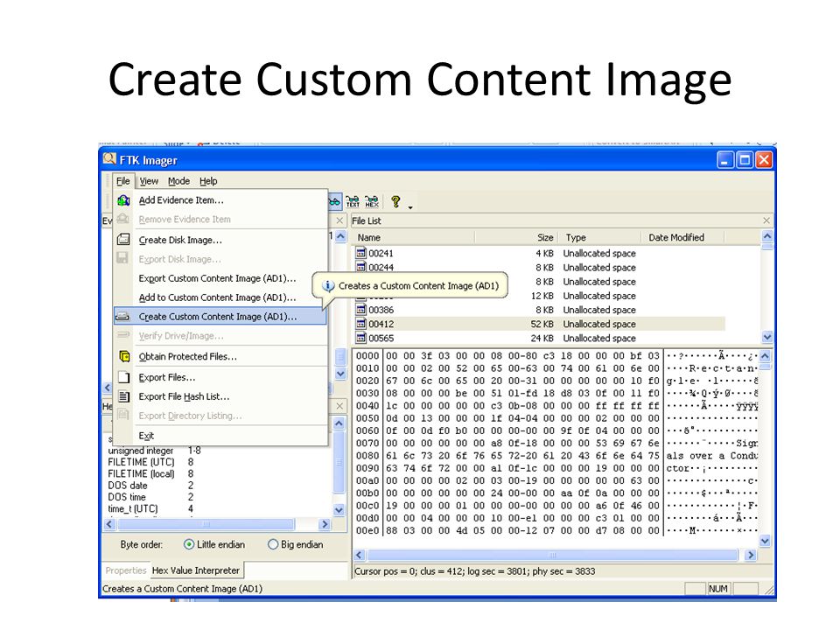The height and width of the screenshot is (630, 840).
Task: Click the Create Custom Content Image drive icon
Action: 123,317
